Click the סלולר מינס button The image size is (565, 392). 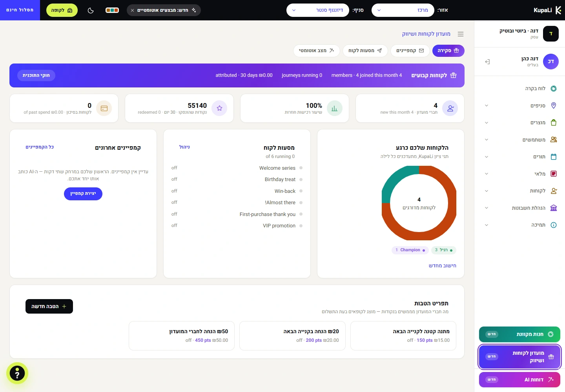click(x=20, y=10)
